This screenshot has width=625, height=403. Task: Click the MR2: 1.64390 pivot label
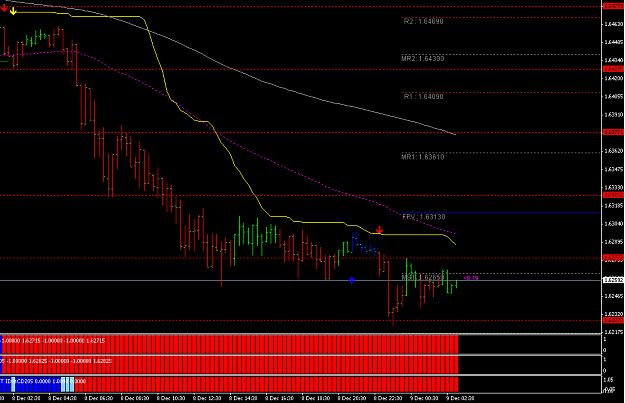[x=423, y=59]
